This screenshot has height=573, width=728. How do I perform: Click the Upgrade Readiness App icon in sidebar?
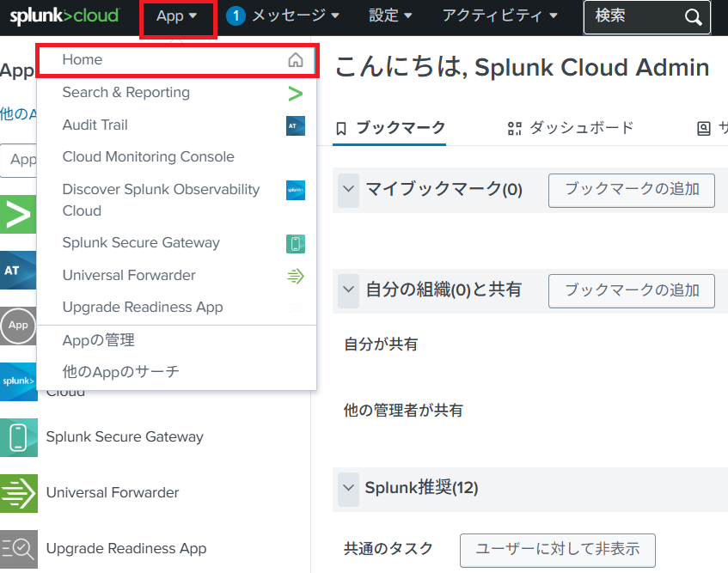pos(18,549)
